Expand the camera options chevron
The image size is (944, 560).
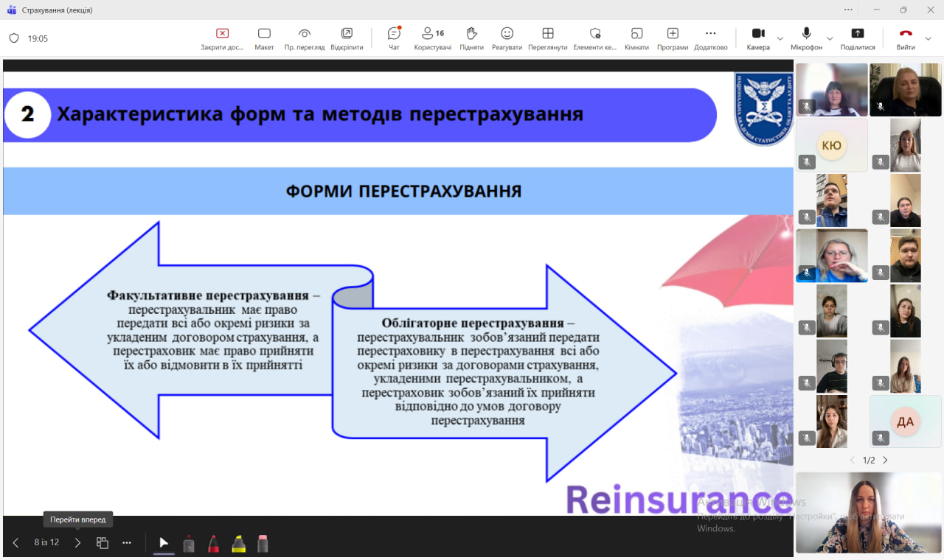point(780,38)
